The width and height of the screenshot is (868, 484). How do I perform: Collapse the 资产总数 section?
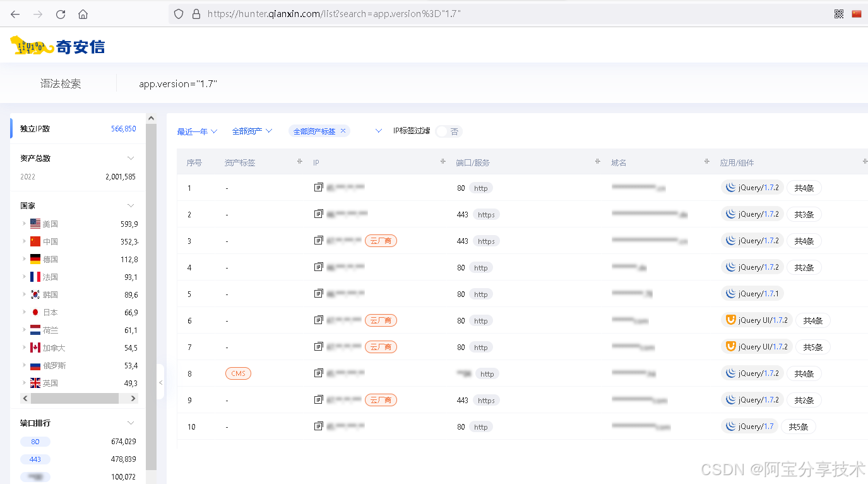coord(131,158)
